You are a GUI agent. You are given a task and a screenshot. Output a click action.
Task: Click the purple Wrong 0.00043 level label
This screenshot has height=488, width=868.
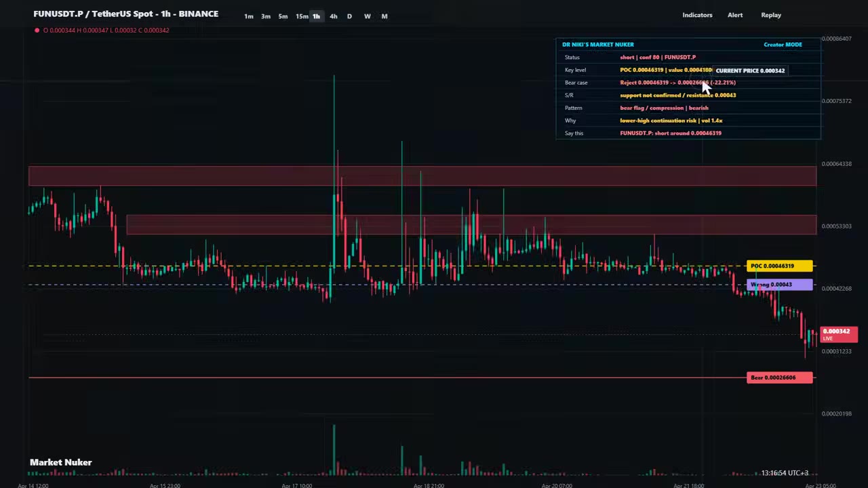pos(779,285)
